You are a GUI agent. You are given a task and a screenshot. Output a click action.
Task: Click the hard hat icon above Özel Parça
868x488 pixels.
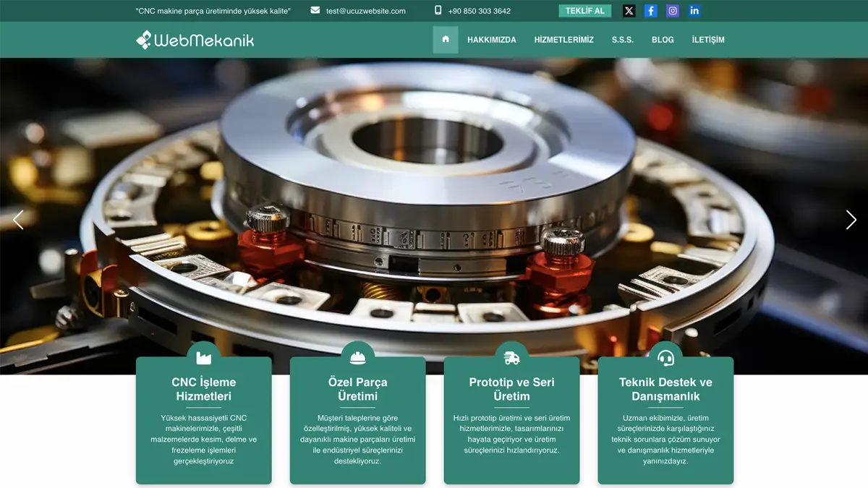[357, 358]
